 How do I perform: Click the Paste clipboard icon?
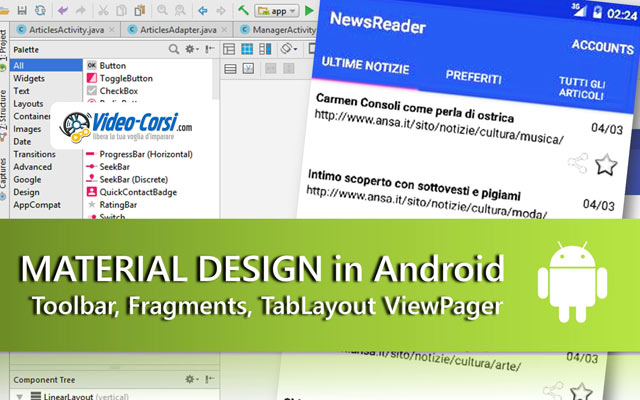[x=140, y=10]
